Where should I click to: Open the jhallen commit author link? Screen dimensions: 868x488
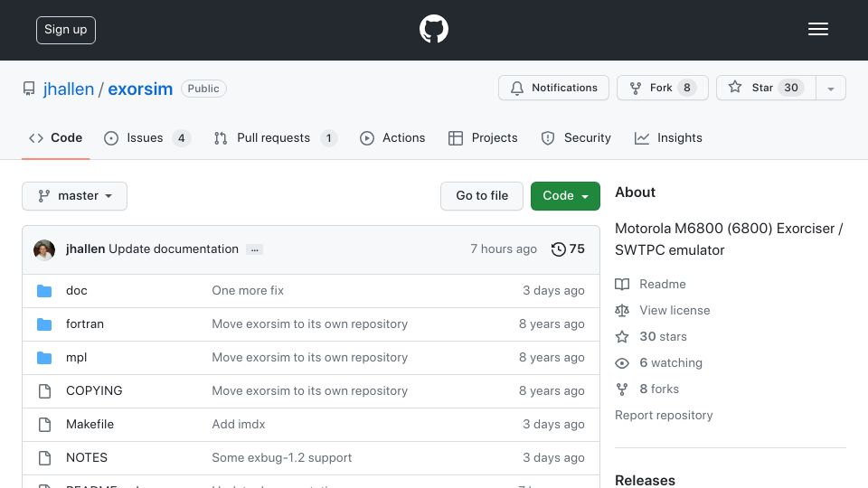pos(85,249)
